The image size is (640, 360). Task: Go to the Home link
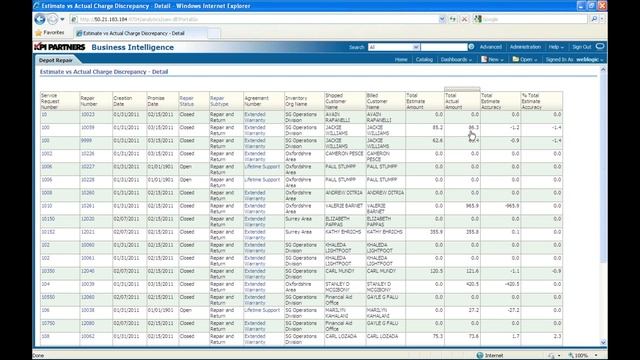point(401,60)
